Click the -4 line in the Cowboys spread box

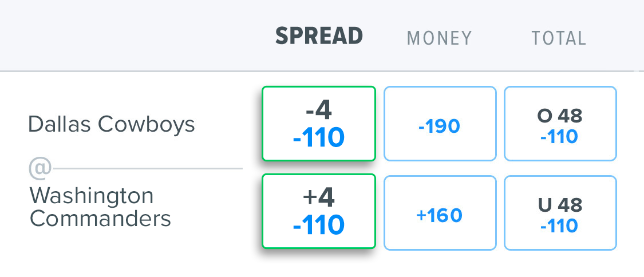(x=318, y=110)
